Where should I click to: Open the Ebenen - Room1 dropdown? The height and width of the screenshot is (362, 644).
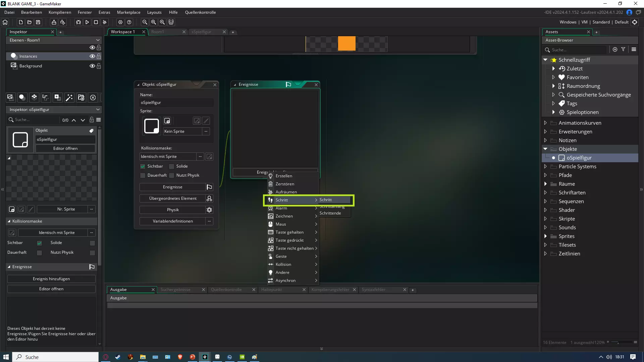tap(54, 40)
